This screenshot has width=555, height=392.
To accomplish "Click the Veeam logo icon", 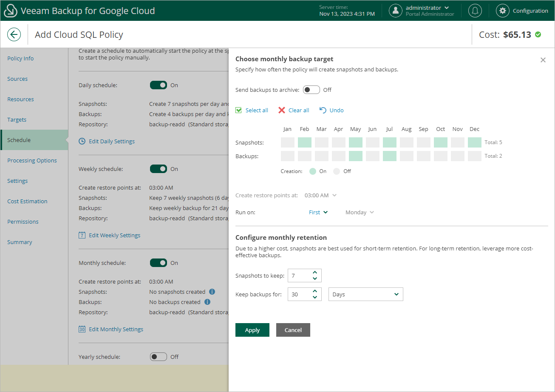I will pyautogui.click(x=11, y=11).
